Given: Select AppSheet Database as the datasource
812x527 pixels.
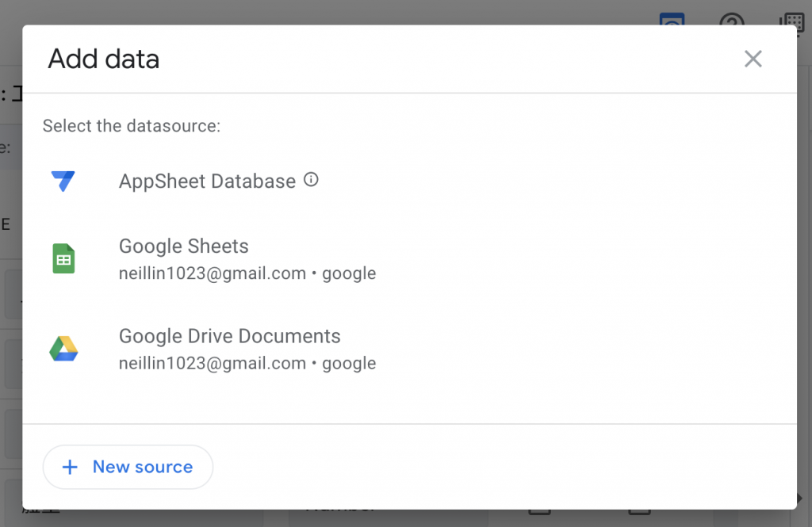Looking at the screenshot, I should (x=207, y=181).
